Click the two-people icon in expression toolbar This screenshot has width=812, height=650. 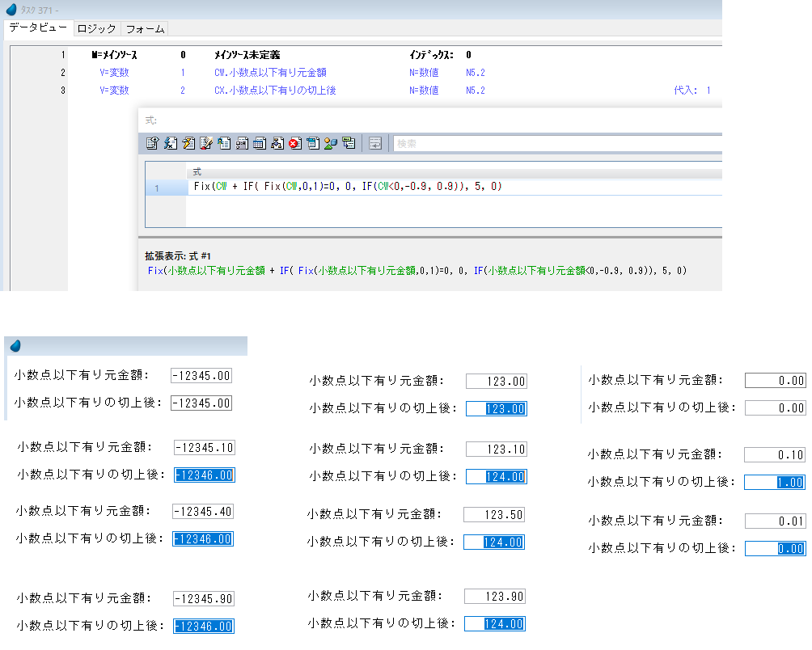(x=331, y=143)
